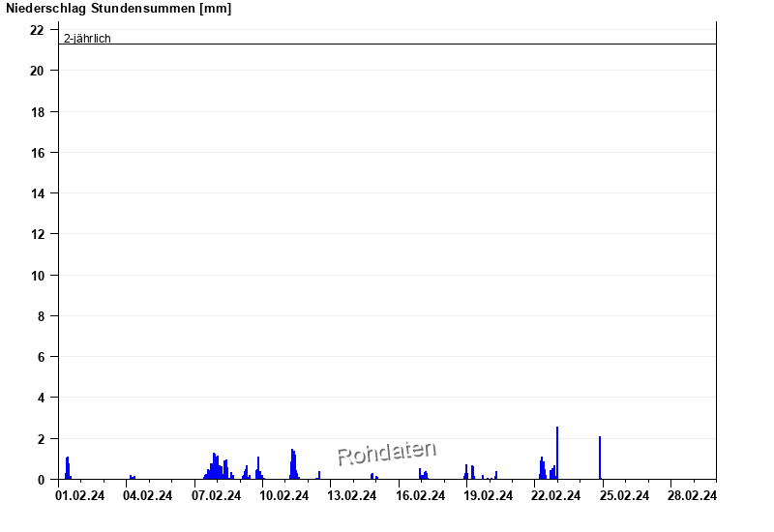Click the date label '01.02.24'
The height and width of the screenshot is (532, 774).
[x=80, y=495]
